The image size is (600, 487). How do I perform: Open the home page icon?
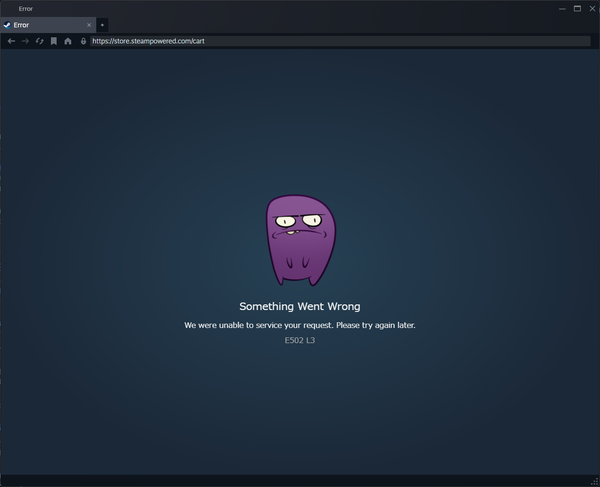click(68, 41)
